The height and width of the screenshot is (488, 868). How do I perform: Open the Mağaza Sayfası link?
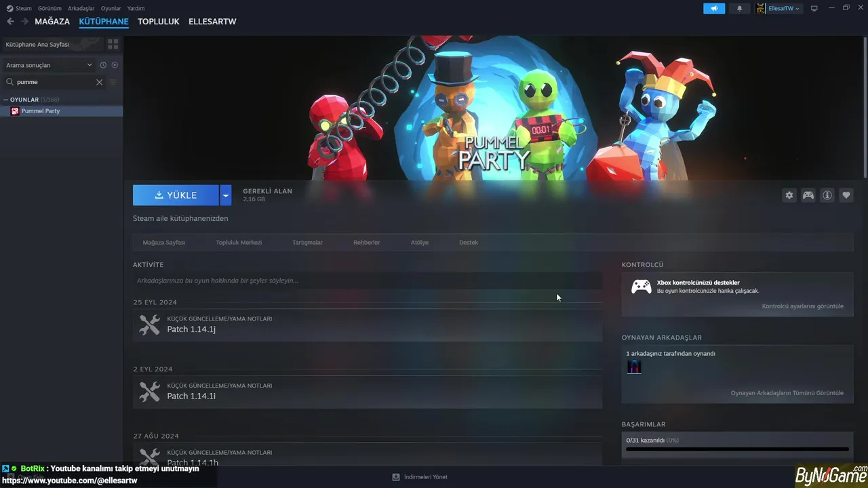click(x=163, y=242)
